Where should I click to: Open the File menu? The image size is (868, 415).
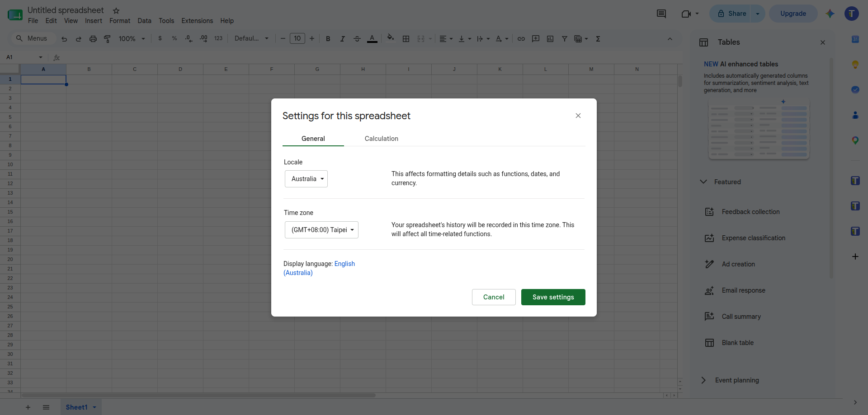tap(33, 21)
